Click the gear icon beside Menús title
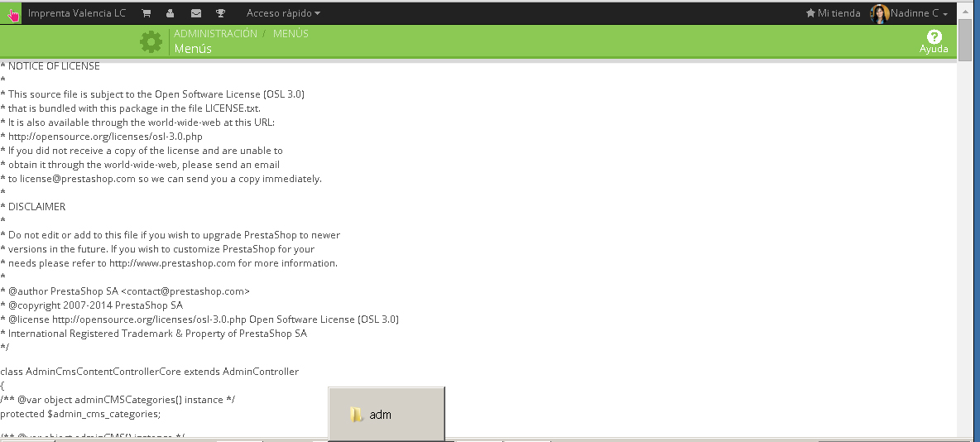Image resolution: width=980 pixels, height=442 pixels. (151, 42)
